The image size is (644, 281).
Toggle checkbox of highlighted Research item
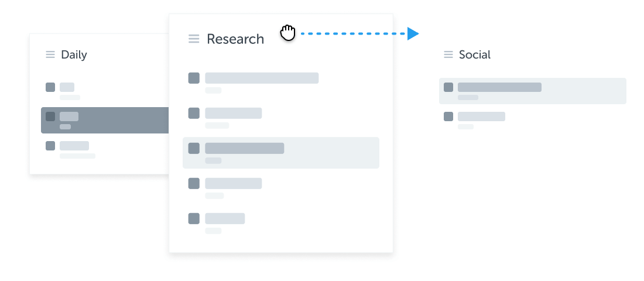[194, 149]
